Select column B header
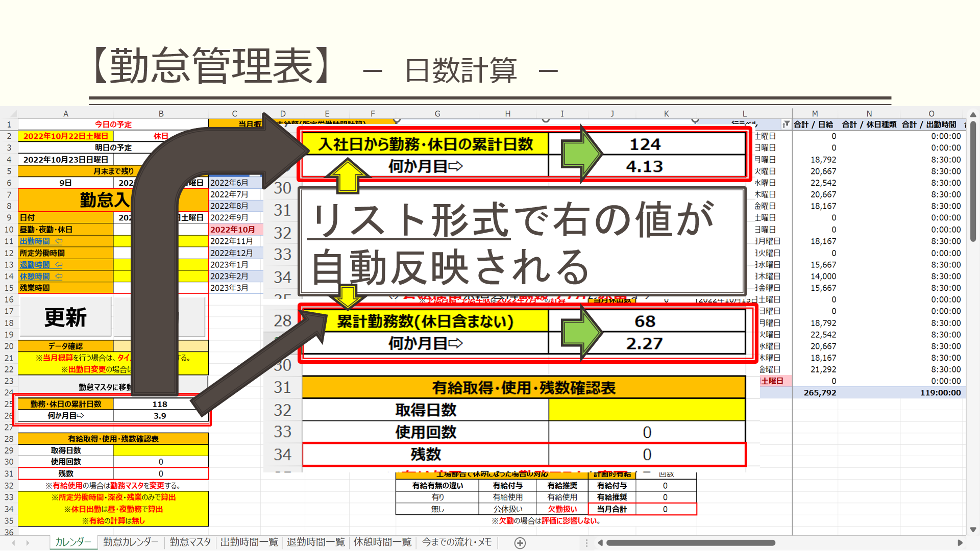 [161, 114]
